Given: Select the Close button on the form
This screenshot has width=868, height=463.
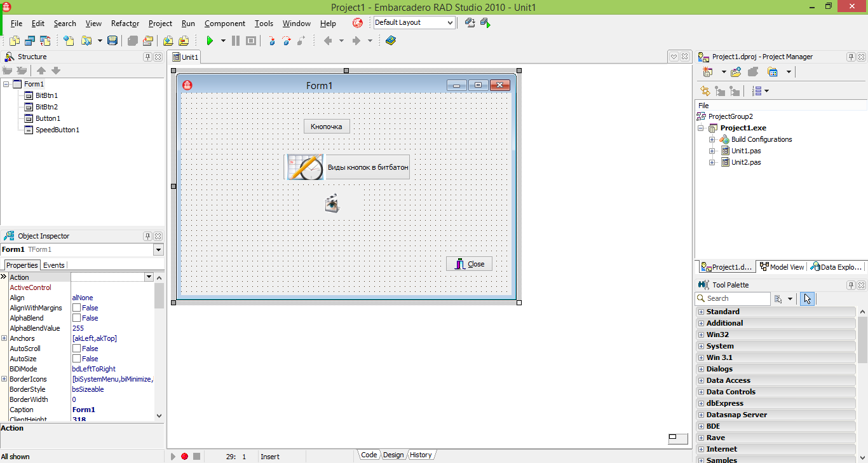Looking at the screenshot, I should 469,264.
